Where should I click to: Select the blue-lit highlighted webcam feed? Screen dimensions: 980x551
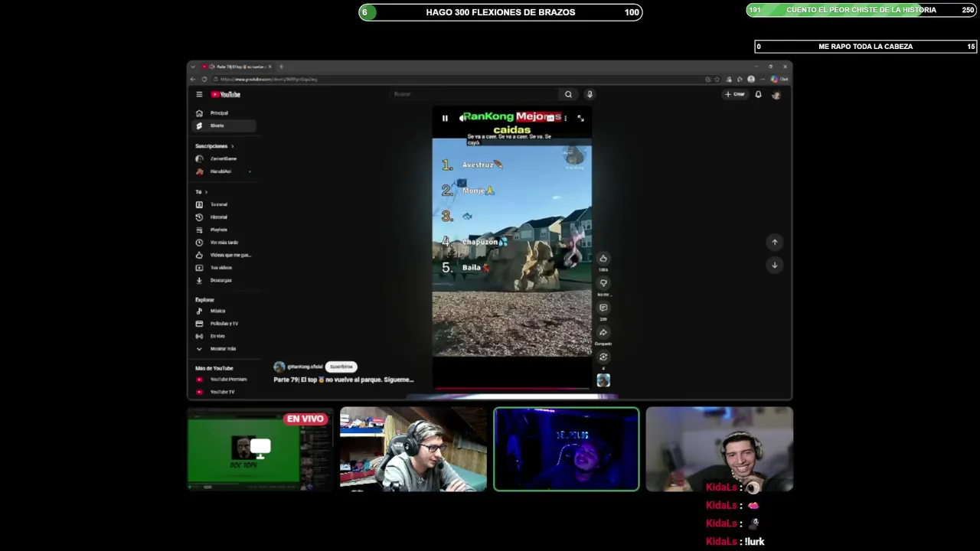pos(567,449)
